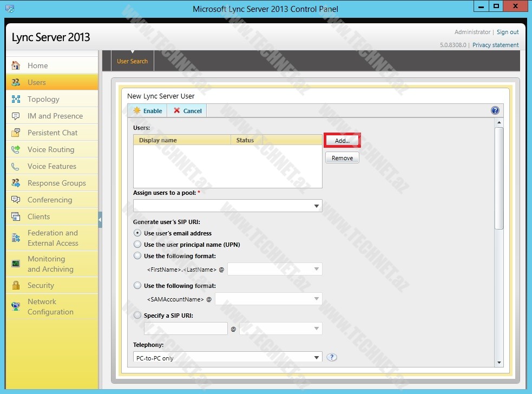The image size is (532, 394).
Task: Click the Add... button for users
Action: pyautogui.click(x=342, y=140)
